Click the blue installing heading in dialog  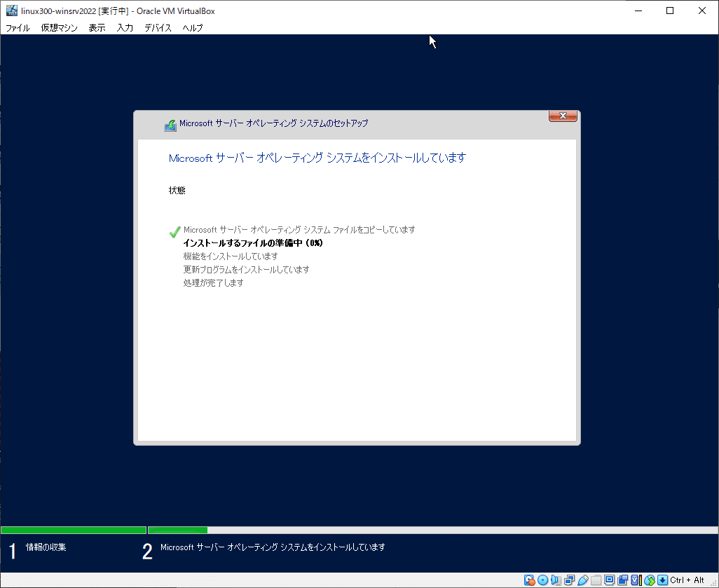[317, 158]
